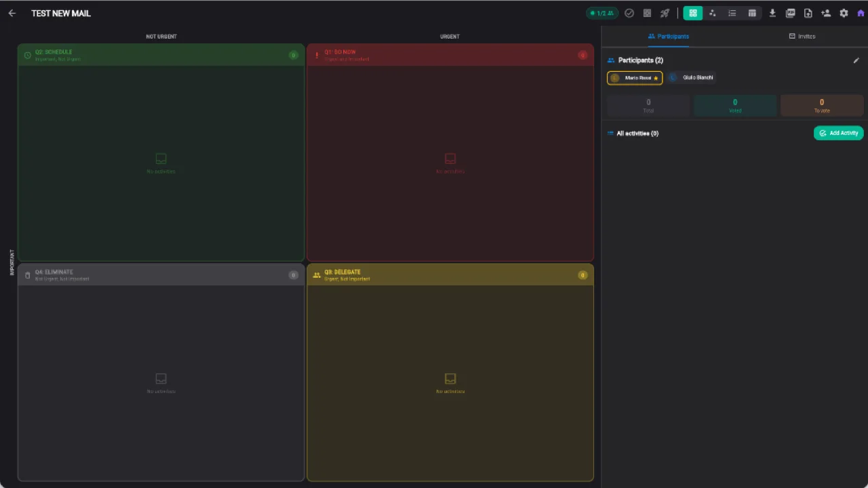Open settings via the gear icon
Screen dimensions: 868x488
(x=844, y=13)
